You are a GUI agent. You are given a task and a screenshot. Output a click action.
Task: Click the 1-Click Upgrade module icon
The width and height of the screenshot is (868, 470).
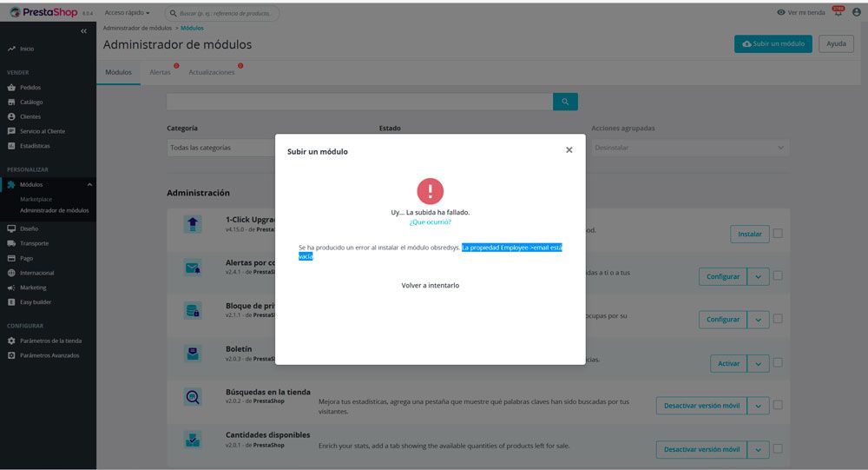(193, 224)
